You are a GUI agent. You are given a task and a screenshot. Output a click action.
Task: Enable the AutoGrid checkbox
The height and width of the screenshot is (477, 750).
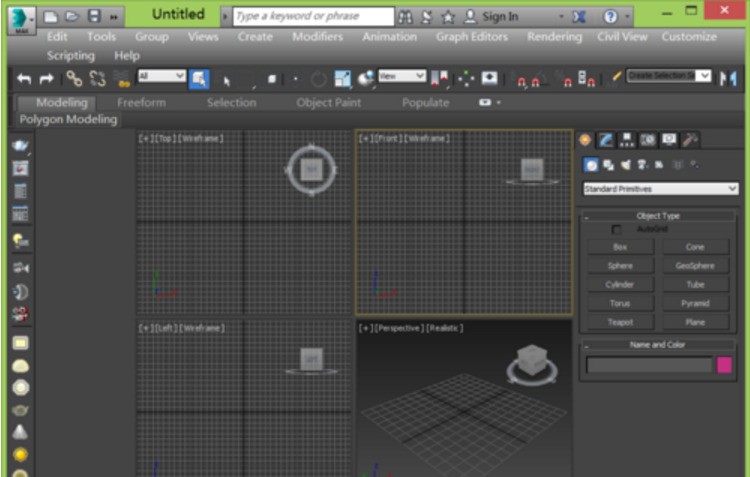click(616, 230)
